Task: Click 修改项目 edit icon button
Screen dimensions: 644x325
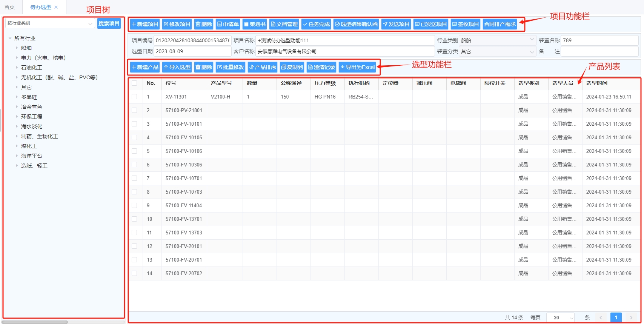Action: tap(177, 24)
